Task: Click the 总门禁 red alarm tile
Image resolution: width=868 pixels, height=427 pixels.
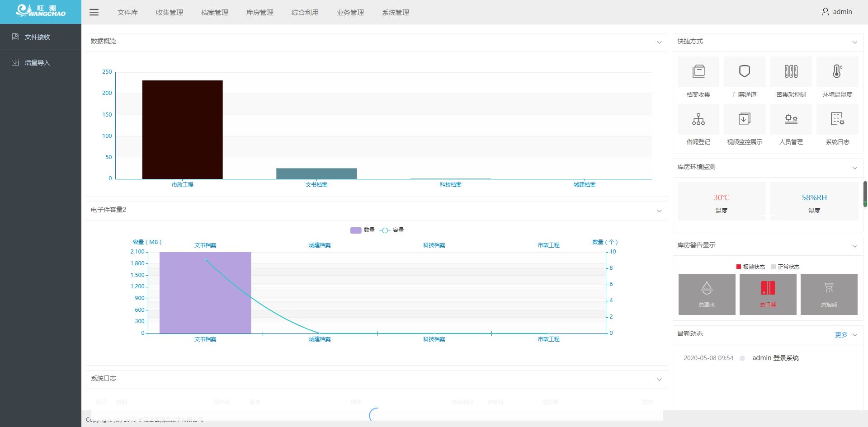Action: pos(768,294)
